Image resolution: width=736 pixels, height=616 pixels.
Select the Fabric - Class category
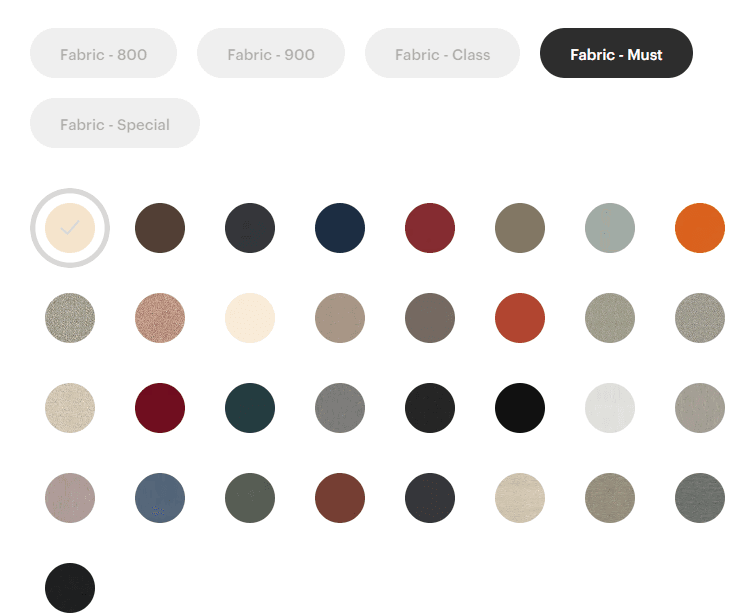click(x=442, y=54)
